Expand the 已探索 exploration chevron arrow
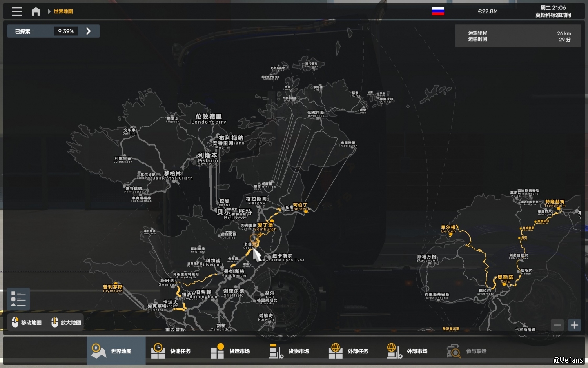This screenshot has height=368, width=588. [89, 31]
